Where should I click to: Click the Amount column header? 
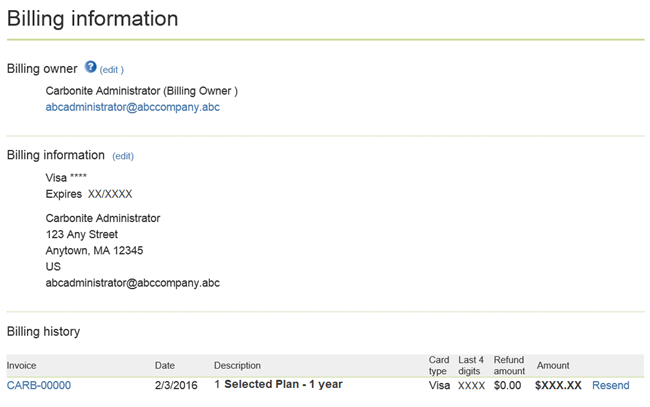(553, 366)
